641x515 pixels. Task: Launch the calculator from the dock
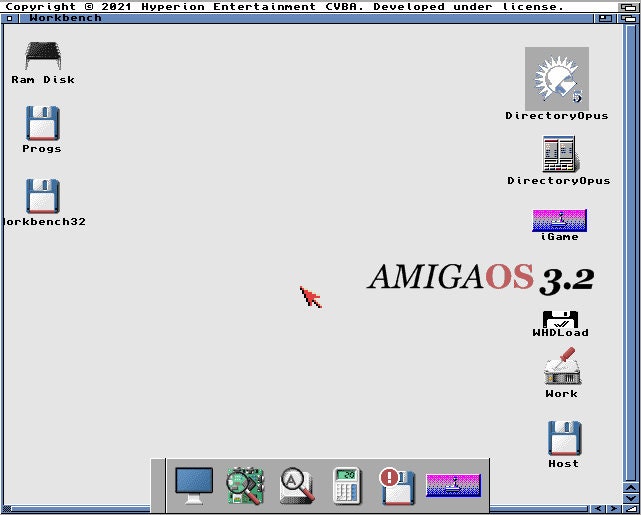(x=347, y=486)
